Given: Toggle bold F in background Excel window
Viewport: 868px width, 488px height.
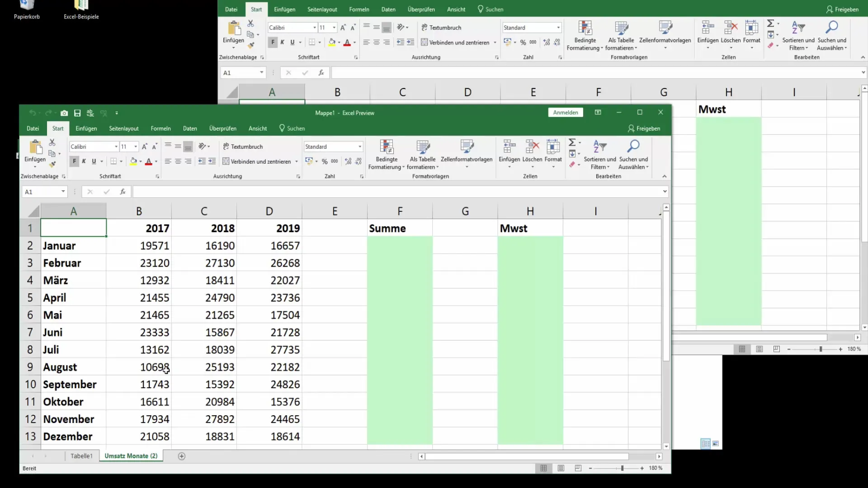Looking at the screenshot, I should pyautogui.click(x=273, y=42).
